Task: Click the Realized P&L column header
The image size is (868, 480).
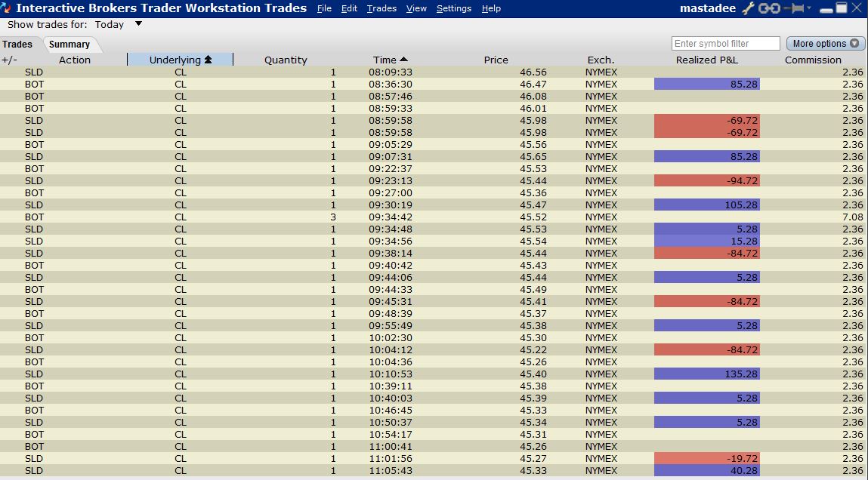Action: 707,60
